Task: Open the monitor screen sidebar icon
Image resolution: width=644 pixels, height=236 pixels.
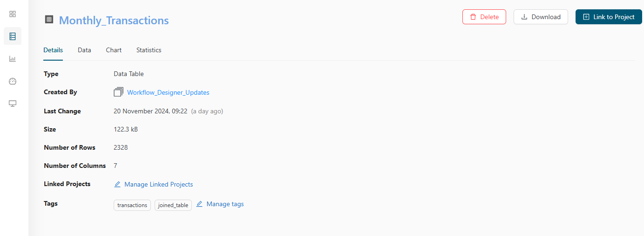Action: pyautogui.click(x=13, y=104)
